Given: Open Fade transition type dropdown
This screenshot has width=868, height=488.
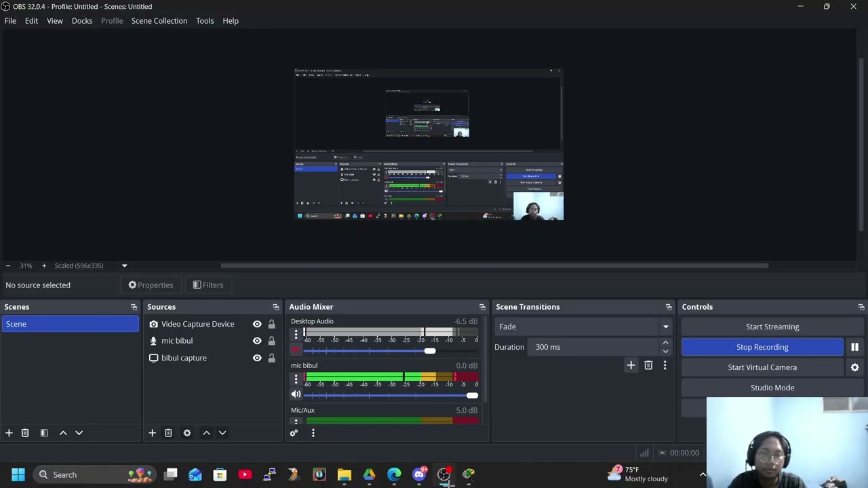Looking at the screenshot, I should coord(583,327).
